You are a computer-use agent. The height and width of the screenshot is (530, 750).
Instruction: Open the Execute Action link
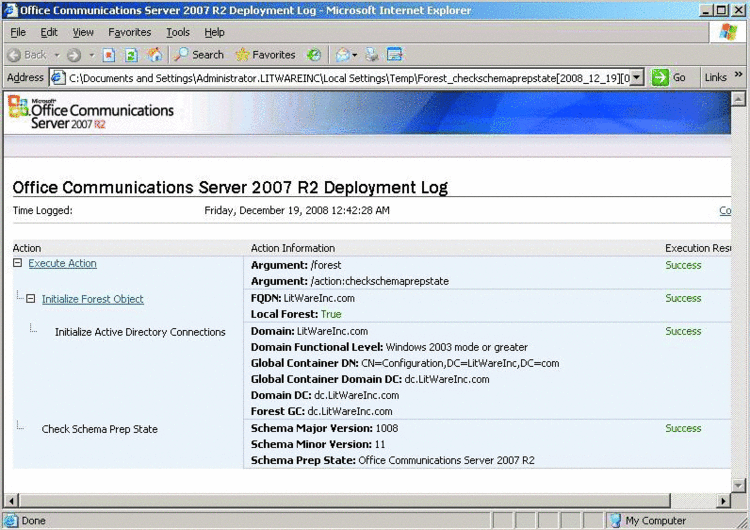tap(62, 264)
